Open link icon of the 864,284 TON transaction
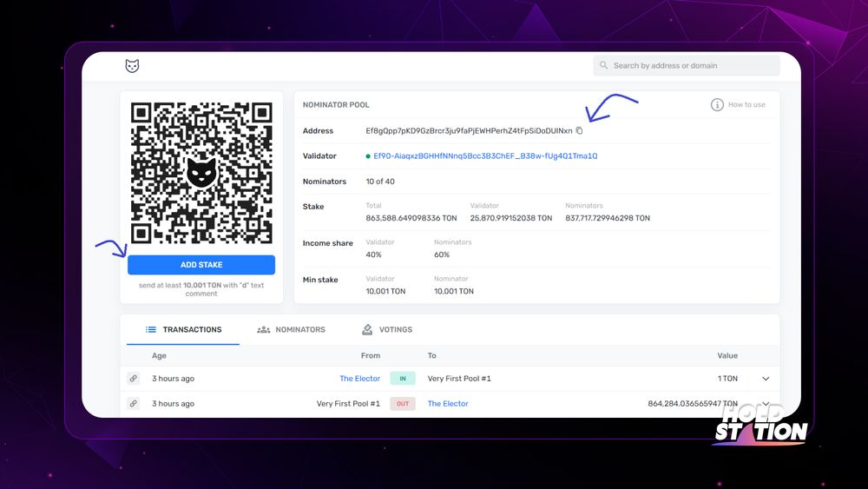Screen dimensions: 868x489 [134, 404]
